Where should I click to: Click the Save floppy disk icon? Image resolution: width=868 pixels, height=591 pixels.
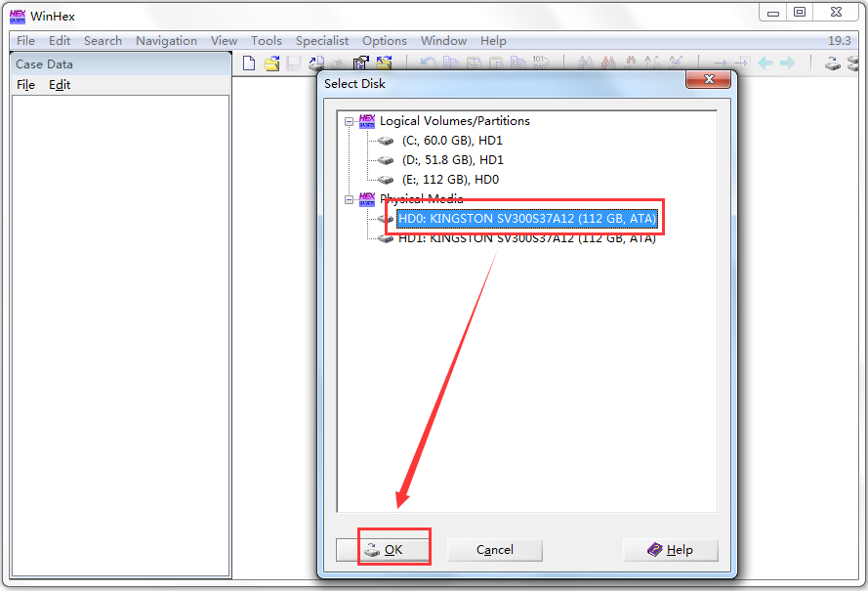point(293,63)
